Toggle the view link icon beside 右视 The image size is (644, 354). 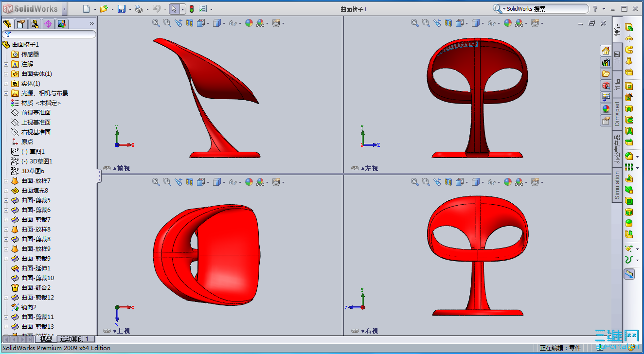pos(355,331)
